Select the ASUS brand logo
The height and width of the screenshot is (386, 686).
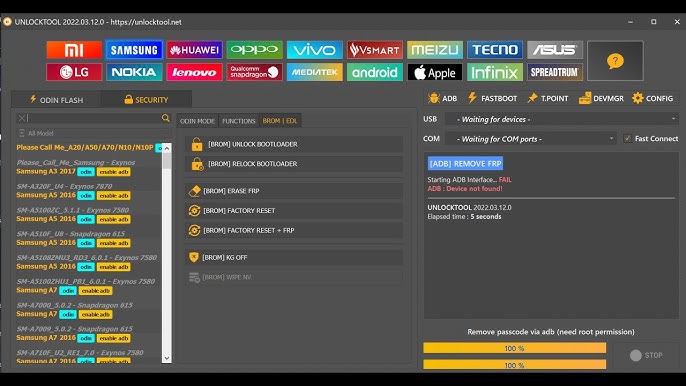click(x=555, y=50)
